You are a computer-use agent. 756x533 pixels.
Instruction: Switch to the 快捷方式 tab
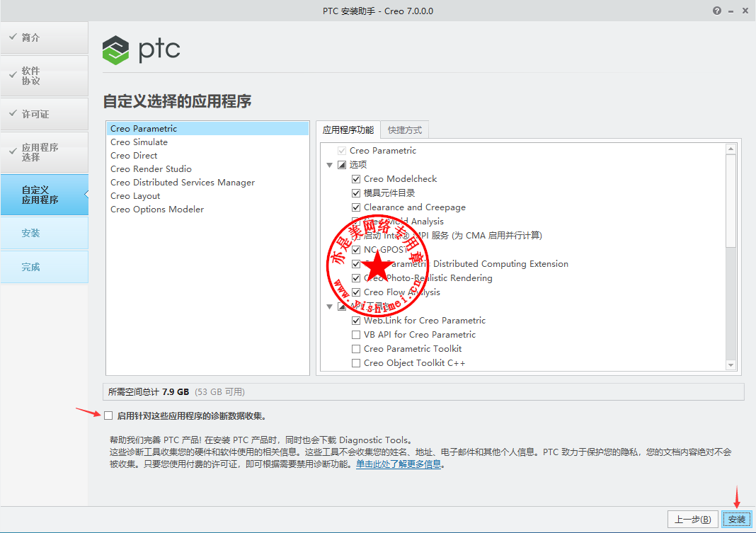click(404, 130)
